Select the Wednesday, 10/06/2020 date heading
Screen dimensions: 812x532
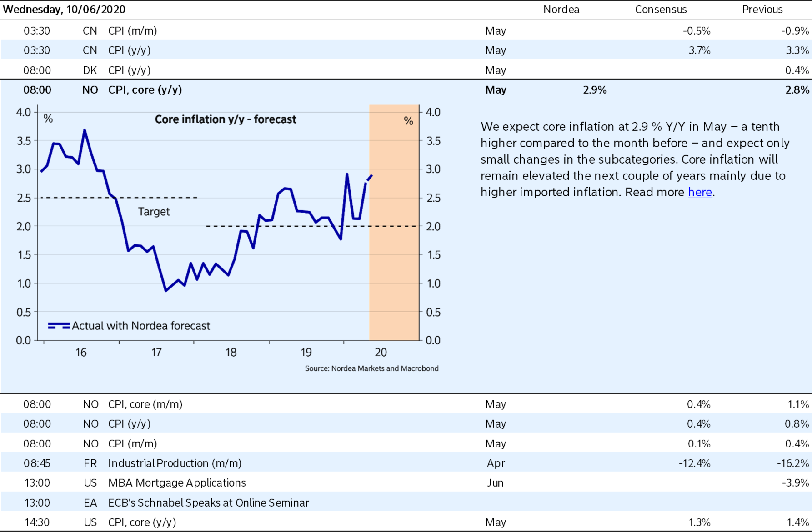click(x=64, y=10)
